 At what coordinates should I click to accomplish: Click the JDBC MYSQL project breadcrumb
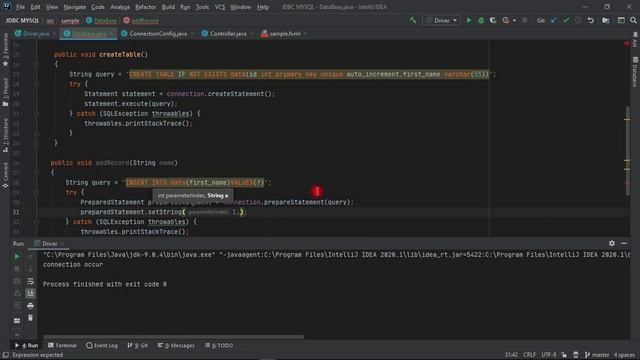(22, 20)
